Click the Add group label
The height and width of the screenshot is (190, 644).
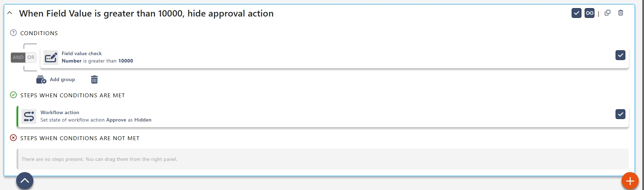click(x=63, y=80)
